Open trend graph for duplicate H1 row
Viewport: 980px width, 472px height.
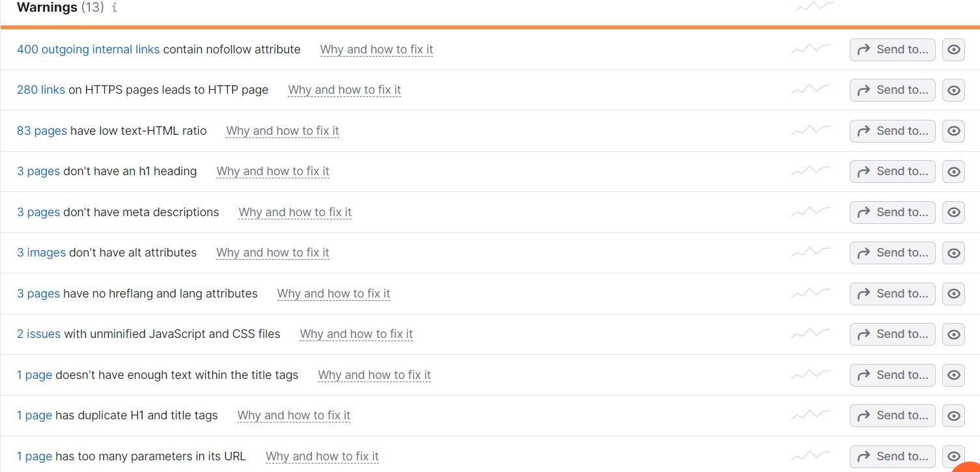pos(811,415)
